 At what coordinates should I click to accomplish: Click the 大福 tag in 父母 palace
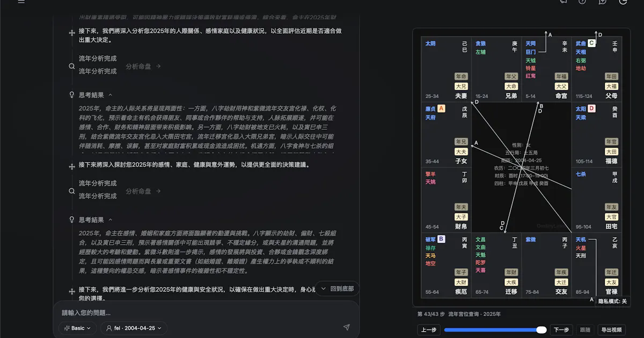tap(611, 86)
